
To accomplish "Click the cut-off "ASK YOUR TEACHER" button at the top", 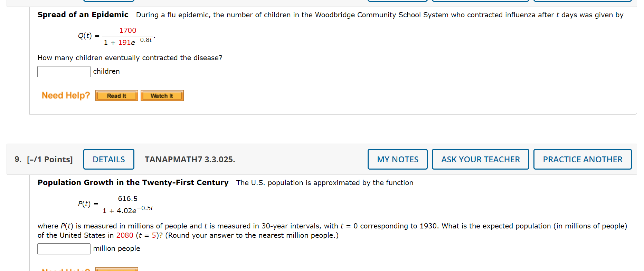I will coord(480,1).
